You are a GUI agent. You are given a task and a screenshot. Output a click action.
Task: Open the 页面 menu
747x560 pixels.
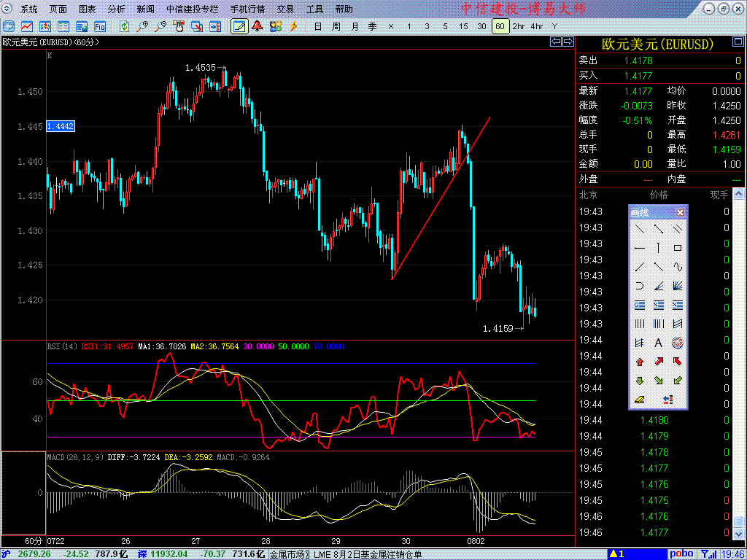coord(58,9)
